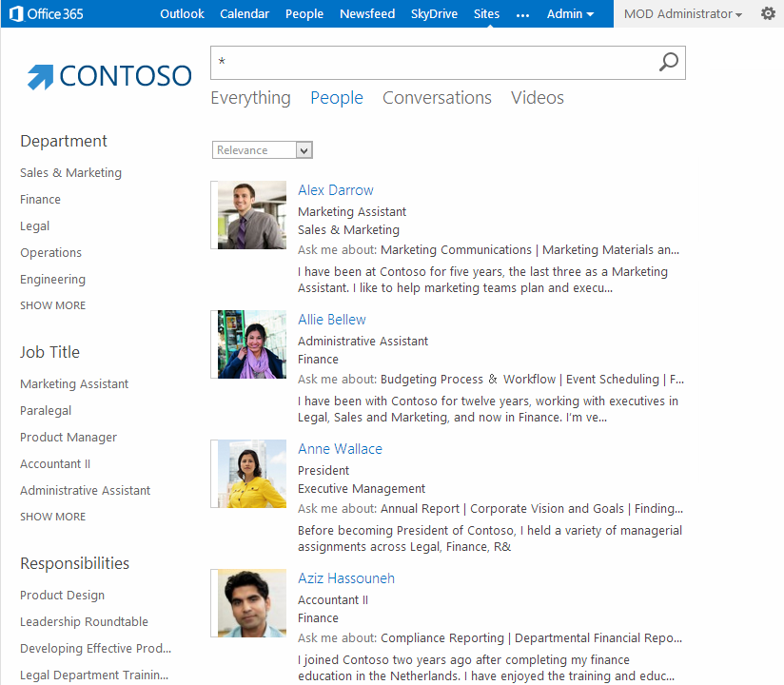Image resolution: width=784 pixels, height=685 pixels.
Task: Click the Responsibilities refiner heading
Action: pyautogui.click(x=74, y=563)
